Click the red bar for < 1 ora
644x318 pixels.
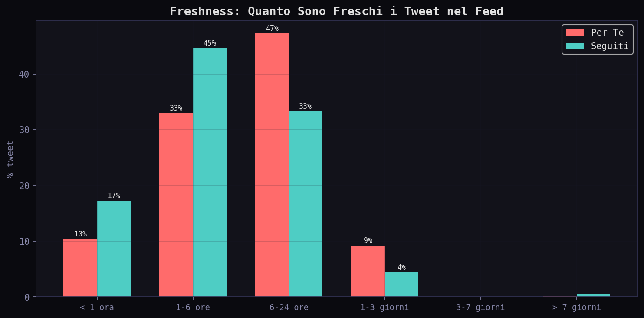point(80,268)
